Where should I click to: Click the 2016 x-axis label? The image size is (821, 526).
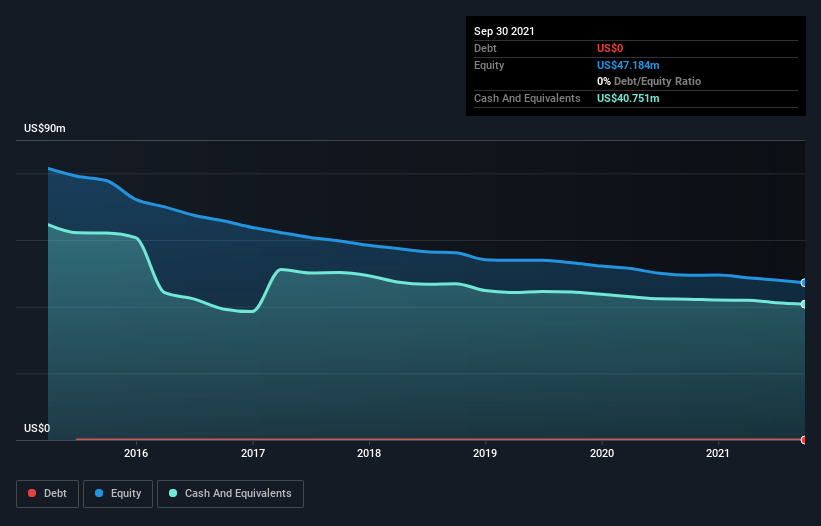[136, 453]
